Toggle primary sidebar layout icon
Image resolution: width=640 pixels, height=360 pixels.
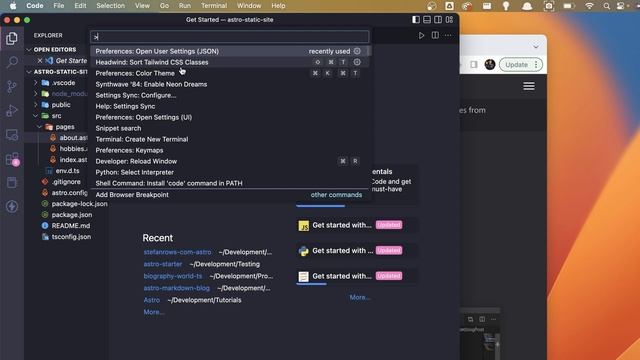point(416,20)
